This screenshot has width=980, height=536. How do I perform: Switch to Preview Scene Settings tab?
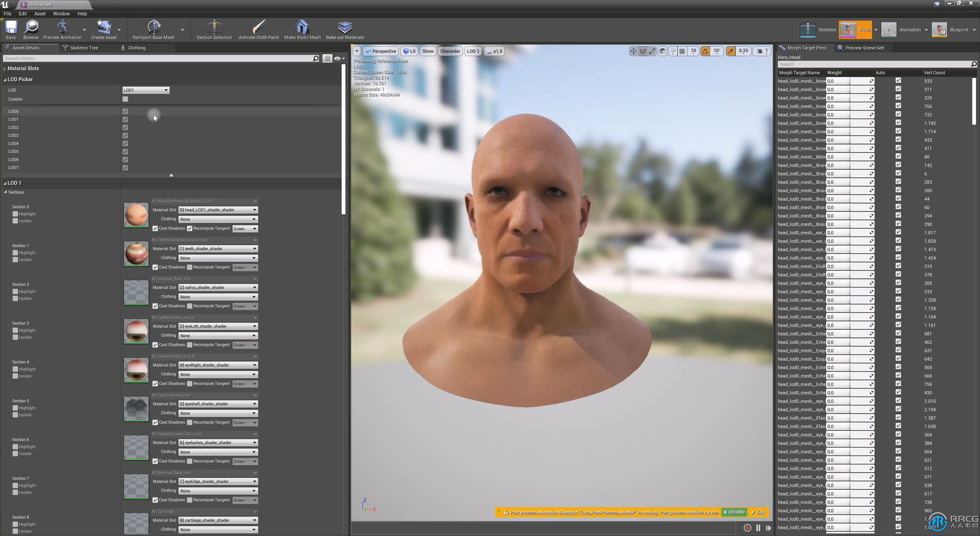[864, 48]
